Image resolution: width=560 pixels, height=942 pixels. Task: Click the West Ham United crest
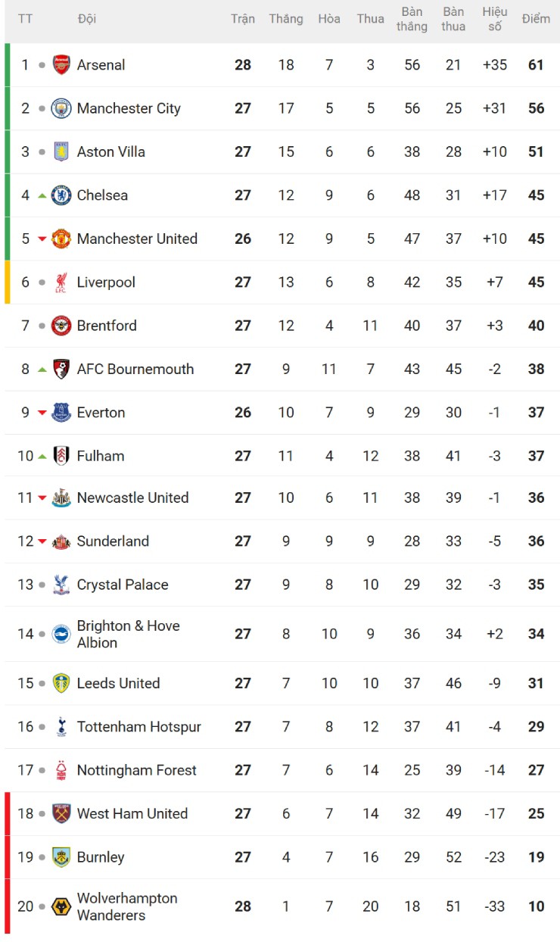(x=61, y=814)
